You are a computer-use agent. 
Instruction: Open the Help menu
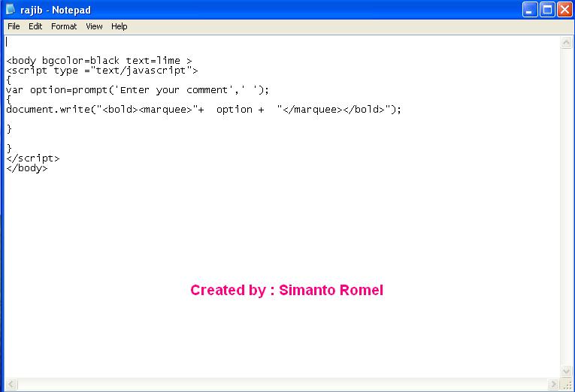(120, 26)
